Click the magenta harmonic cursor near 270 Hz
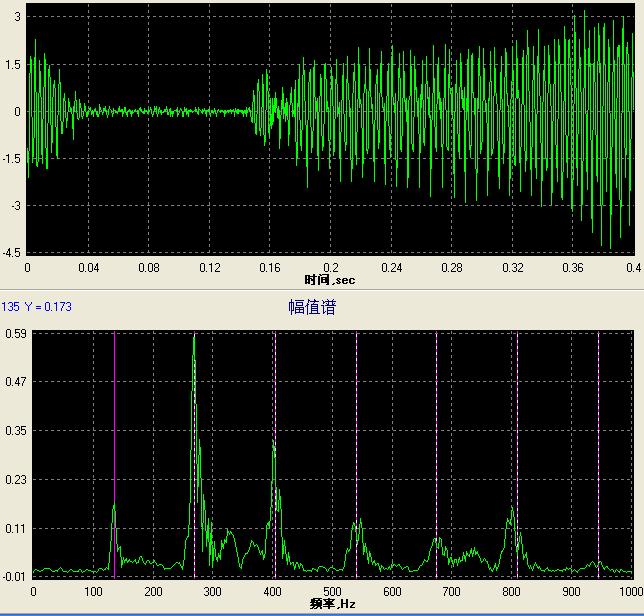Viewport: 644px width, 616px height. pos(195,450)
